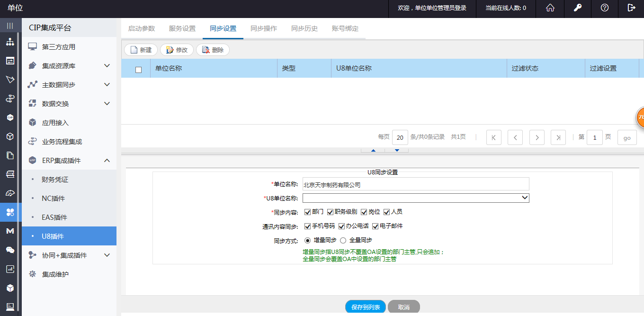The image size is (644, 316).
Task: Click the last page navigation icon
Action: click(x=558, y=137)
